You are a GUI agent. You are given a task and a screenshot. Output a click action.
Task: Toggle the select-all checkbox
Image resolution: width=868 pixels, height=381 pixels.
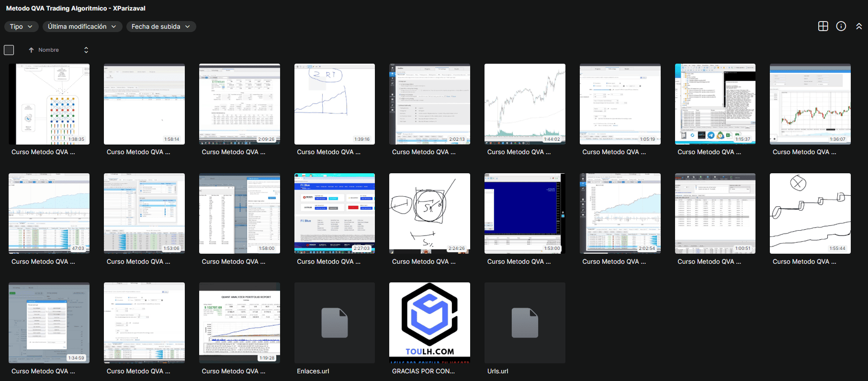tap(9, 50)
